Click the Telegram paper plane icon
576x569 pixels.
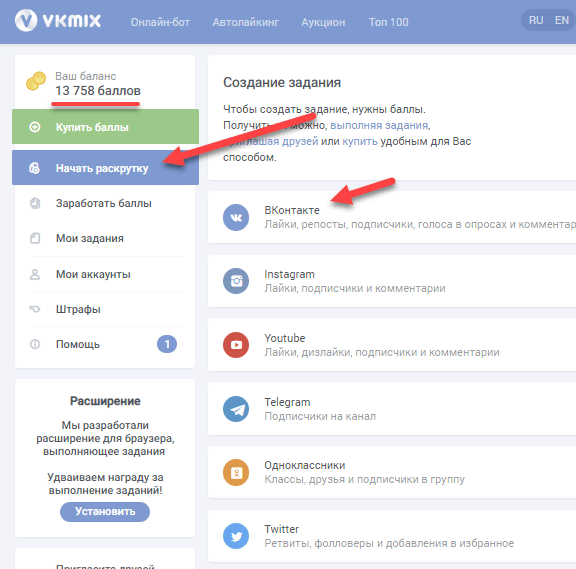(236, 409)
